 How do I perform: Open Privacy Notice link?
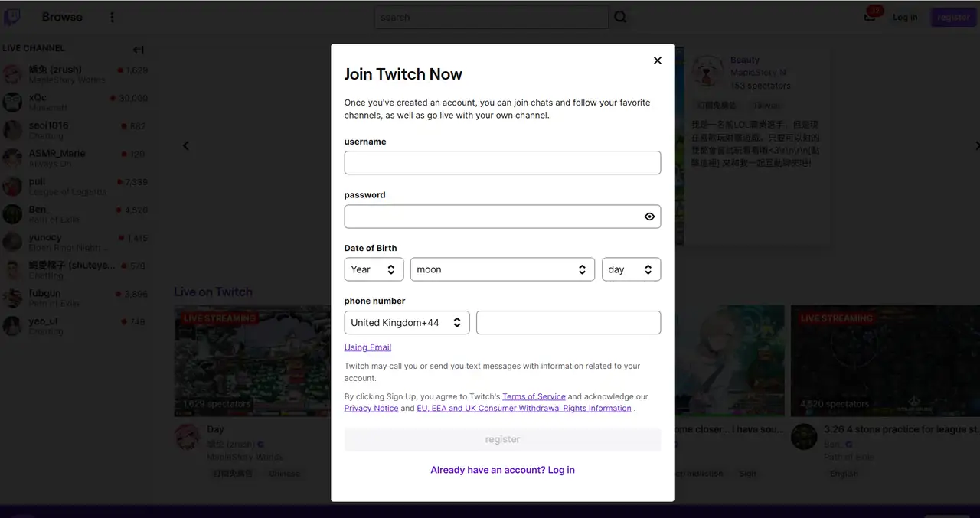coord(371,409)
